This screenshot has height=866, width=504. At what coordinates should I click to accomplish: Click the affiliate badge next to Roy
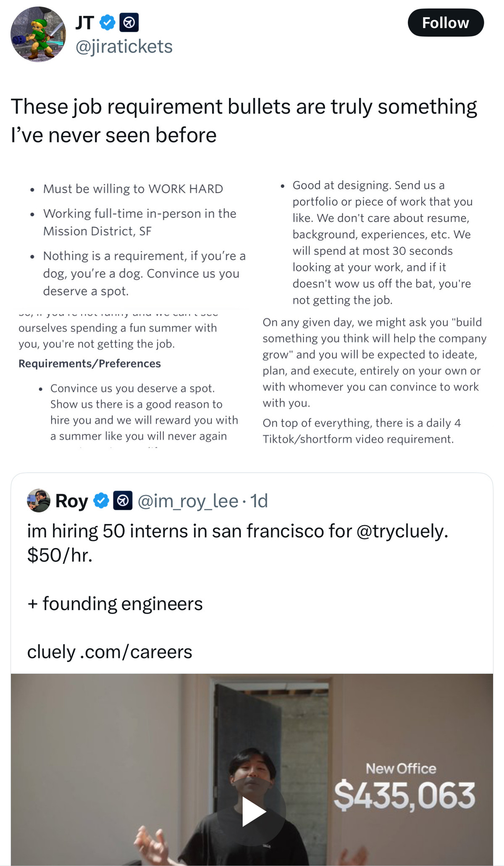click(x=123, y=500)
